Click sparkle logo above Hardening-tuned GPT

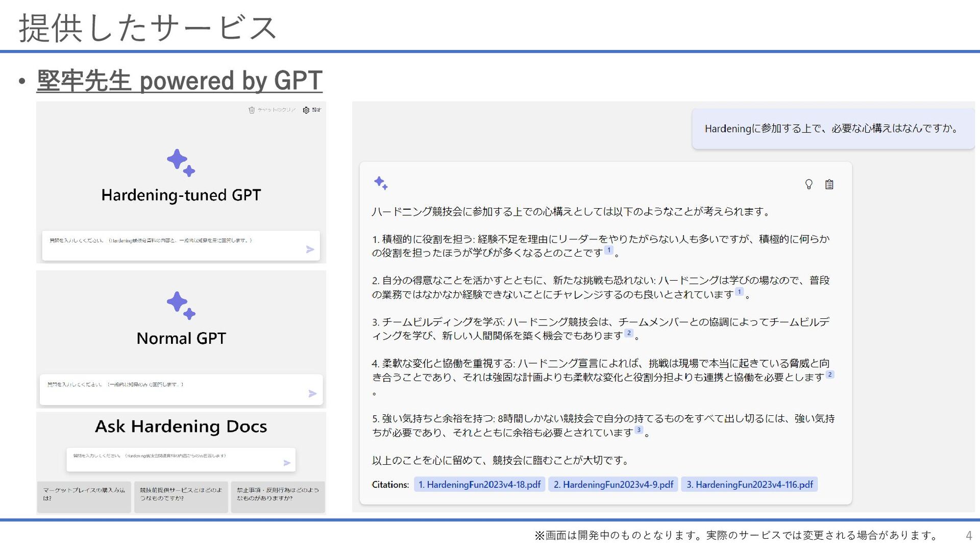tap(181, 163)
